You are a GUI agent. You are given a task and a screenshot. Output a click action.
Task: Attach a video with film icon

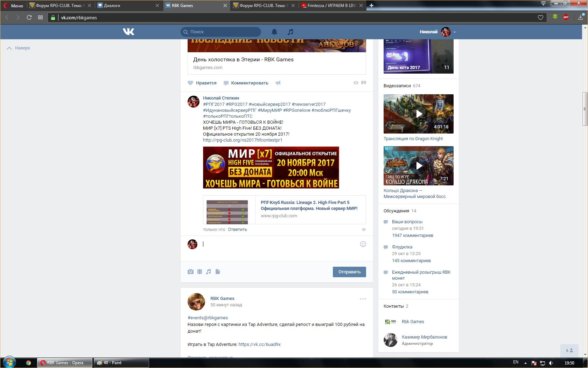pos(199,272)
